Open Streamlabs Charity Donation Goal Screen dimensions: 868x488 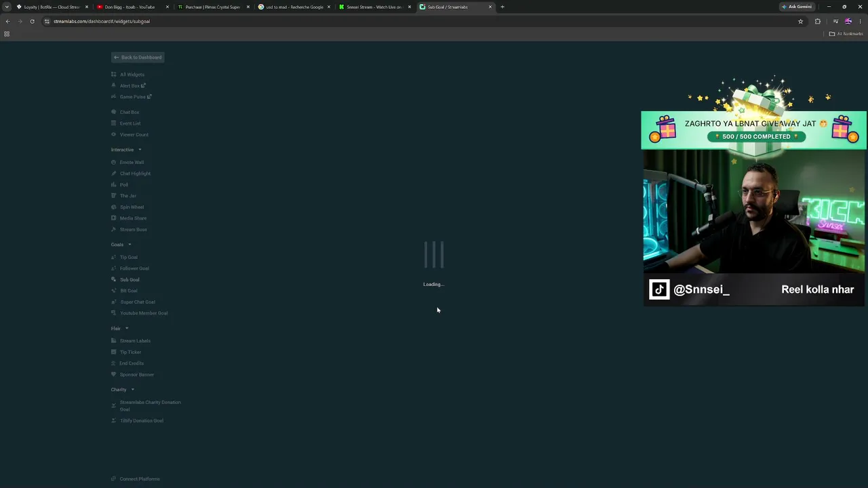point(150,405)
